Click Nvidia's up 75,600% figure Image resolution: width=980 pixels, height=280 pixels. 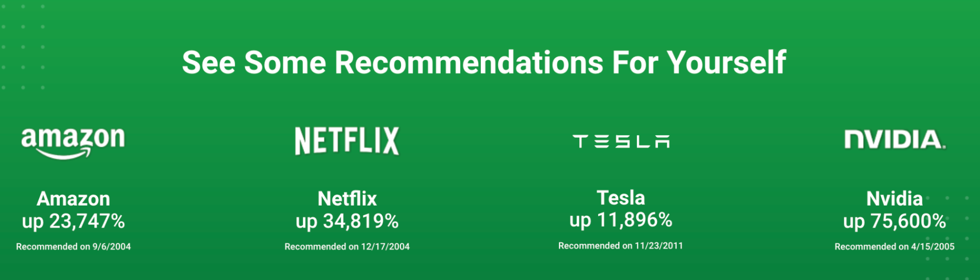[895, 221]
